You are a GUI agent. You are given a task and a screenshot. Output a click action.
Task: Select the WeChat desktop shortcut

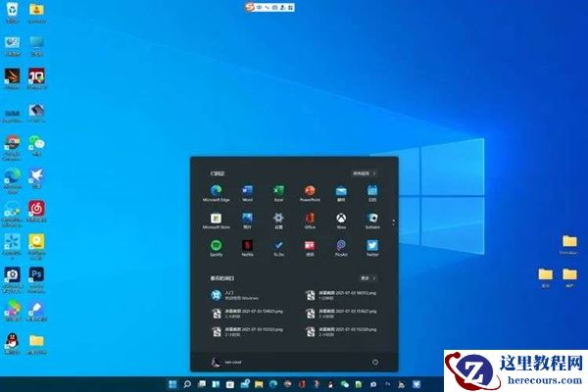coord(37,146)
